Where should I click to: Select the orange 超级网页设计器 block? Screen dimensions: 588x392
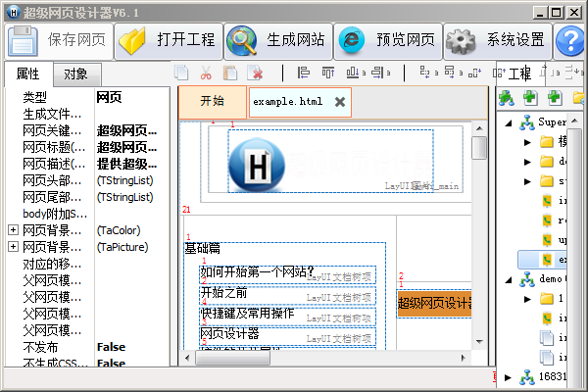pos(434,303)
